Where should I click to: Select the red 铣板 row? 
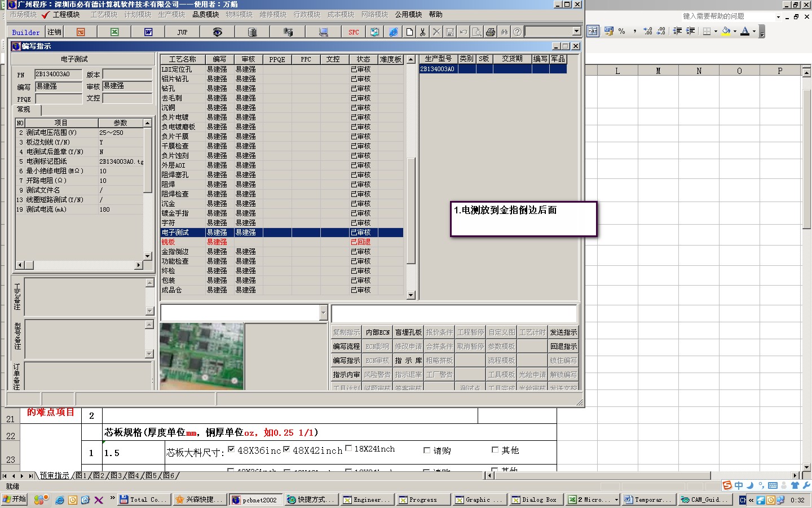[281, 242]
